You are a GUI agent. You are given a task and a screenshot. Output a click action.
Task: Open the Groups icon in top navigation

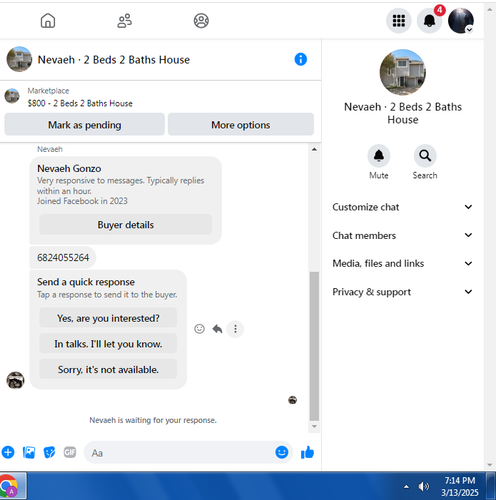pyautogui.click(x=201, y=21)
